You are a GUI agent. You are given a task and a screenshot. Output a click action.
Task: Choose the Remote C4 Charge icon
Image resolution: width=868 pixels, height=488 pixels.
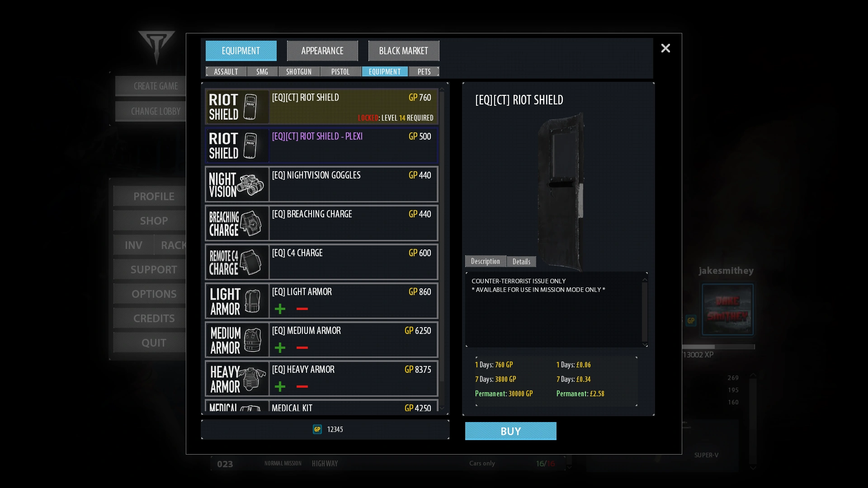click(237, 262)
